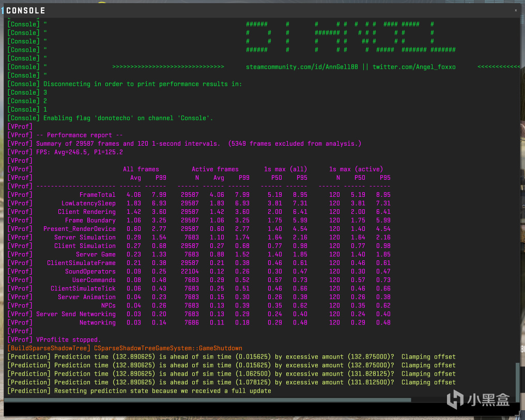Viewport: 525px width, 420px height.
Task: Click the 'VProfLite stopped.' line
Action: [x=68, y=340]
